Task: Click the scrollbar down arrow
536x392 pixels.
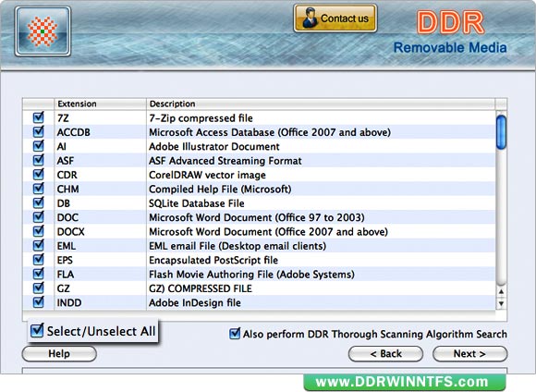Action: [501, 303]
